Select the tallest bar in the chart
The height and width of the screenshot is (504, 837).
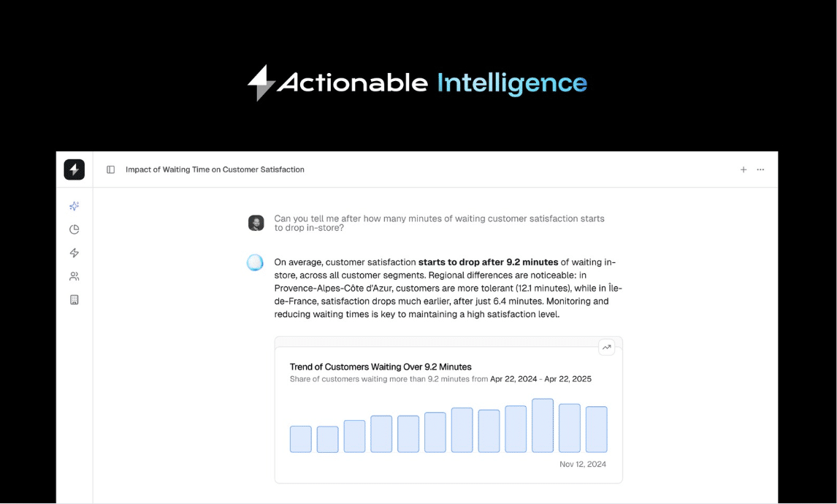point(543,426)
